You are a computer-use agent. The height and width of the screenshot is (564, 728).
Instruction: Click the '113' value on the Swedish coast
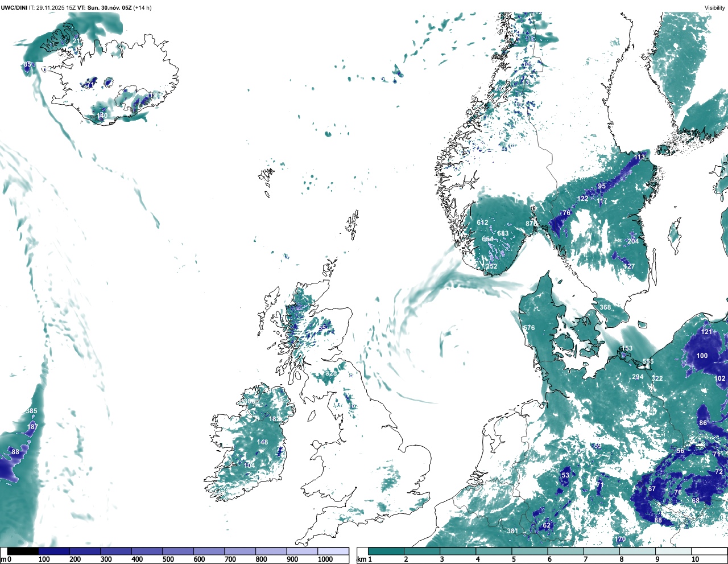[x=640, y=157]
